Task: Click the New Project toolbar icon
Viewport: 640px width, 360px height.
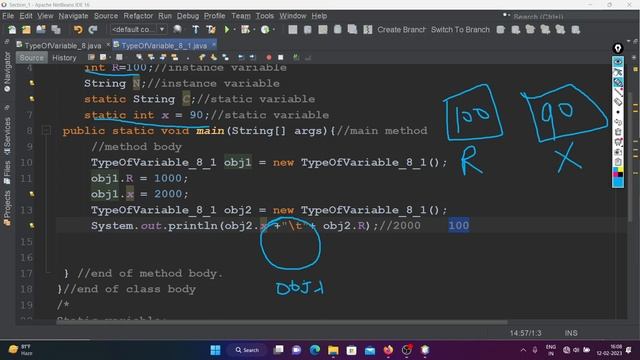Action: 27,29
